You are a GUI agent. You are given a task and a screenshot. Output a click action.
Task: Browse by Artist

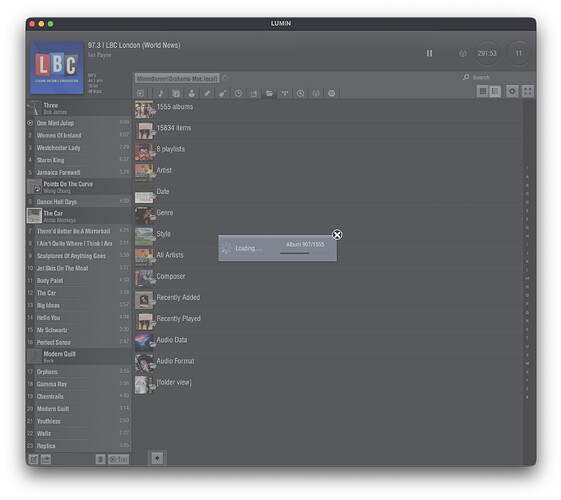[328, 172]
